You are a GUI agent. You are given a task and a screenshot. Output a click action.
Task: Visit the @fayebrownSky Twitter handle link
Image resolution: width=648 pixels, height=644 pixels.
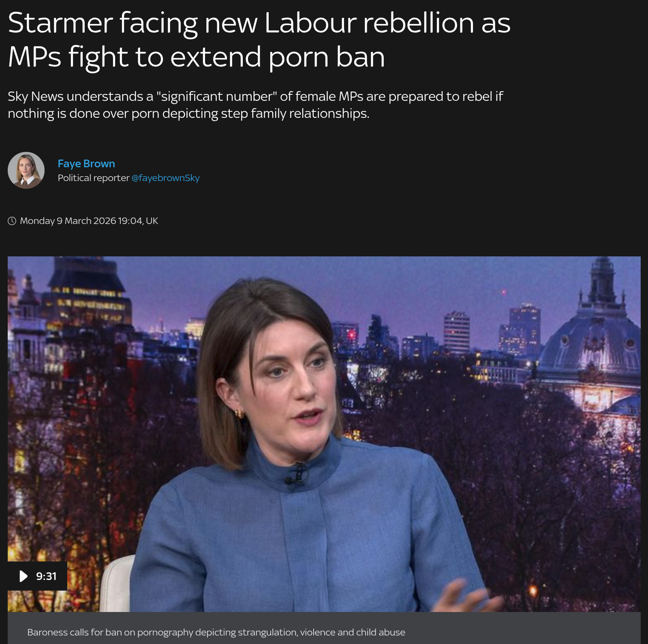click(x=165, y=178)
